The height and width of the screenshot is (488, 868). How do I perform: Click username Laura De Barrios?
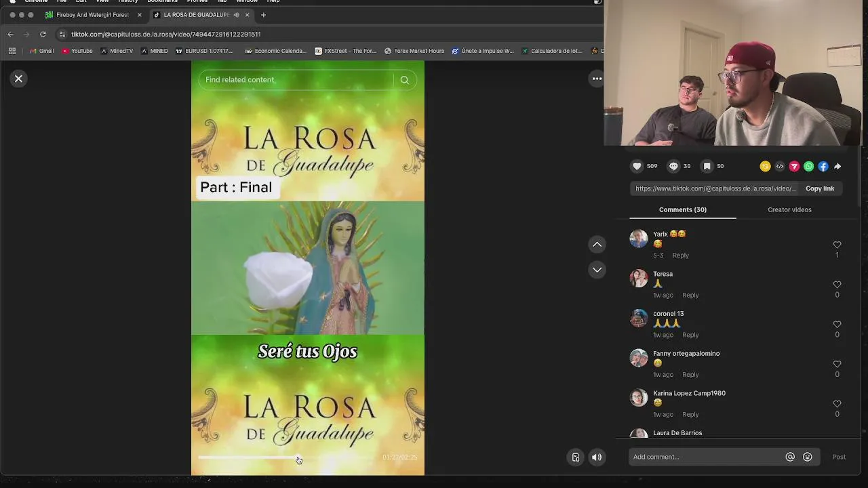(677, 433)
